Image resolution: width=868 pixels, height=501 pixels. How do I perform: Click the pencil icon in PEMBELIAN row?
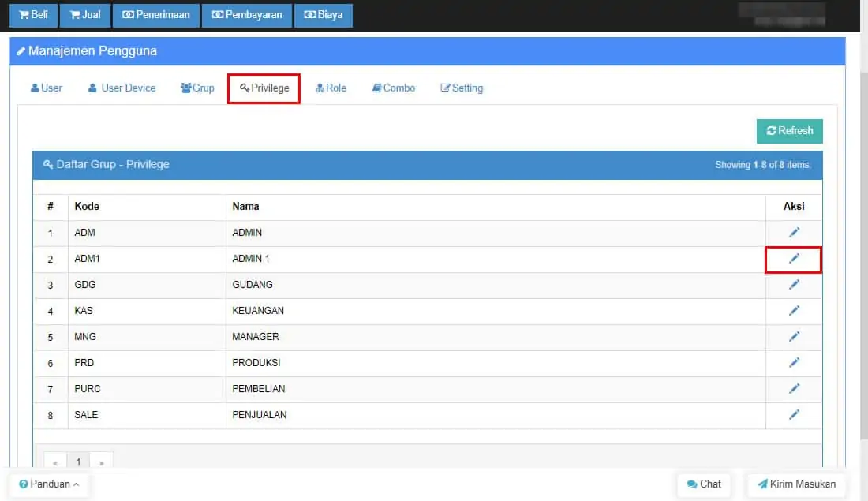(794, 389)
